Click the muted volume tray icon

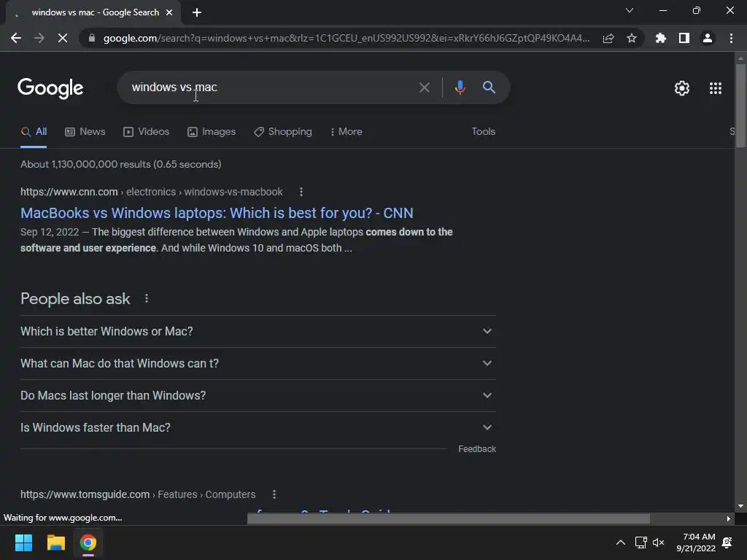pyautogui.click(x=659, y=542)
